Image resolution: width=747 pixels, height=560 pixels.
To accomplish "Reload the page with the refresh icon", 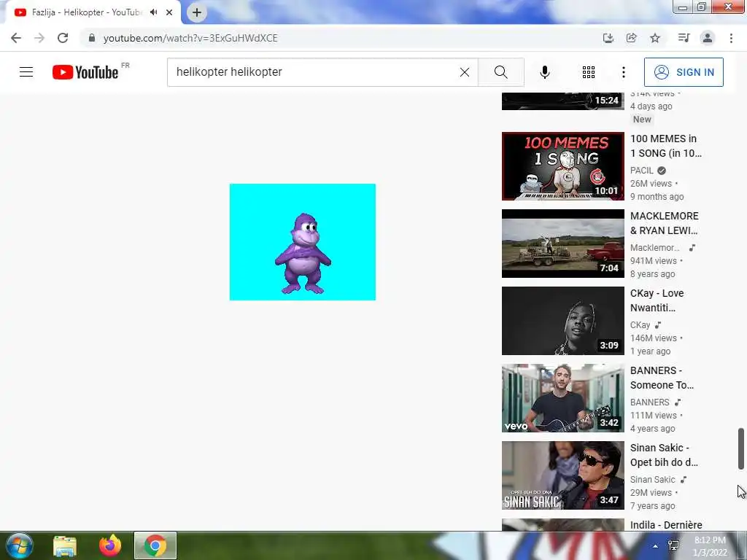I will click(63, 38).
